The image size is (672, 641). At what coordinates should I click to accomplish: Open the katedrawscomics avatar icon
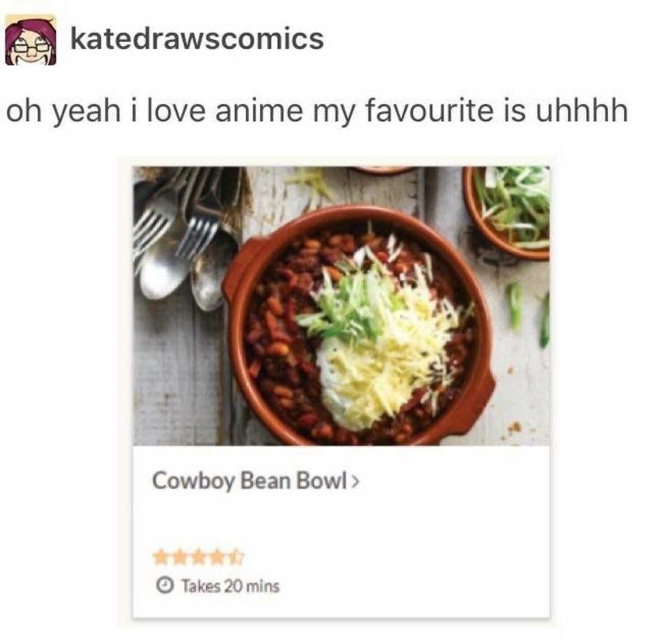coord(30,40)
